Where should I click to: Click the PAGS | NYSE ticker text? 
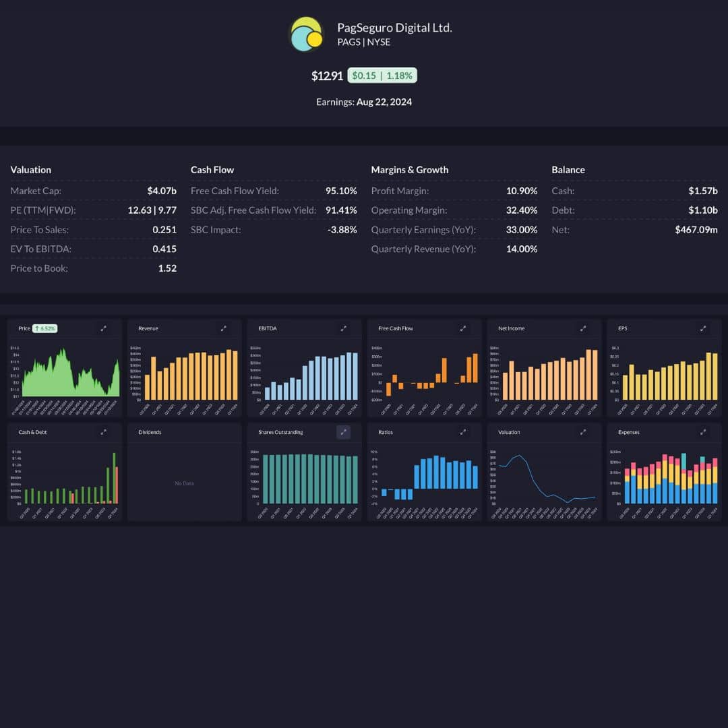click(x=364, y=42)
